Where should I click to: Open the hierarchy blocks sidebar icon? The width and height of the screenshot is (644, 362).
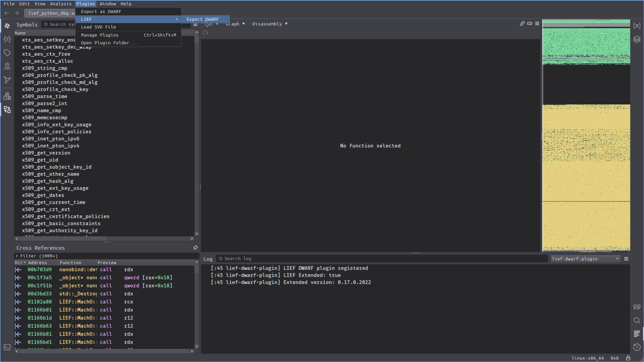coord(7,96)
